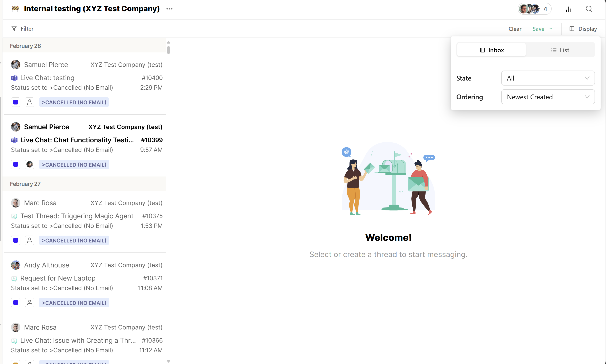Open the Ordering dropdown showing Newest Created
Screen dimensions: 606x364
[x=548, y=97]
